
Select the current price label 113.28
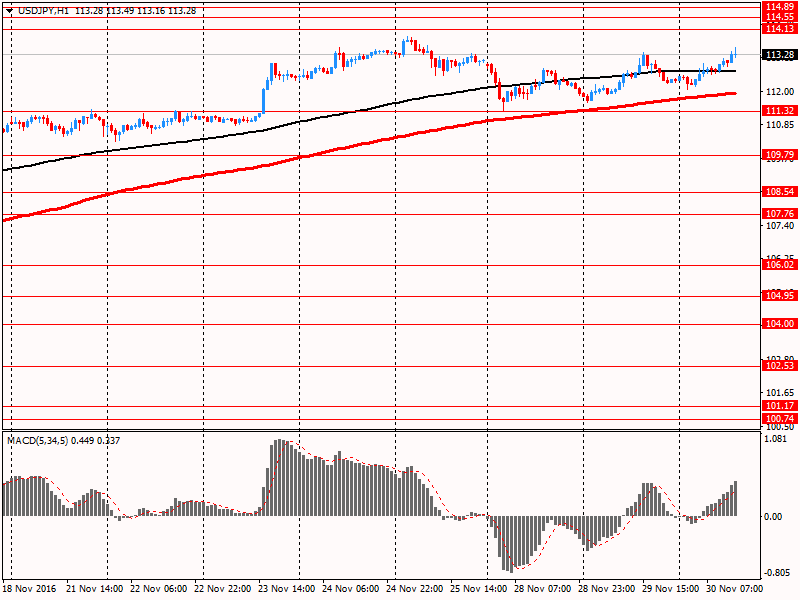tap(779, 55)
